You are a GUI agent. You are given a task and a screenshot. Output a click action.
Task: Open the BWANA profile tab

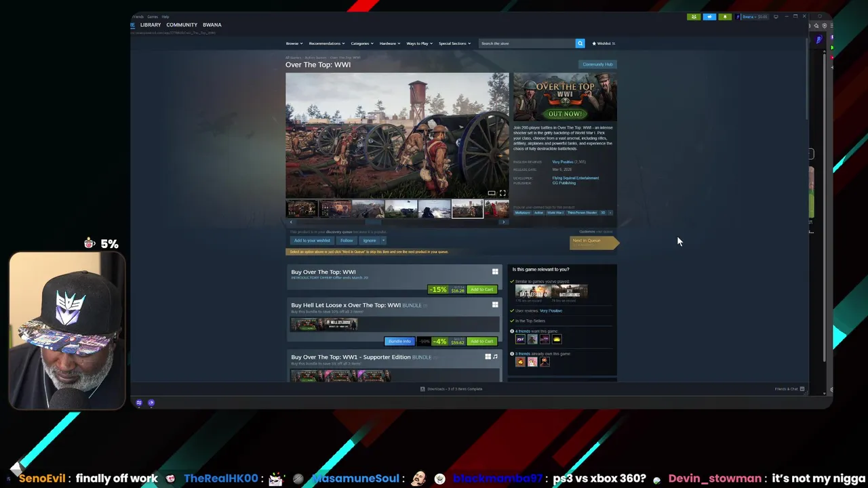212,25
